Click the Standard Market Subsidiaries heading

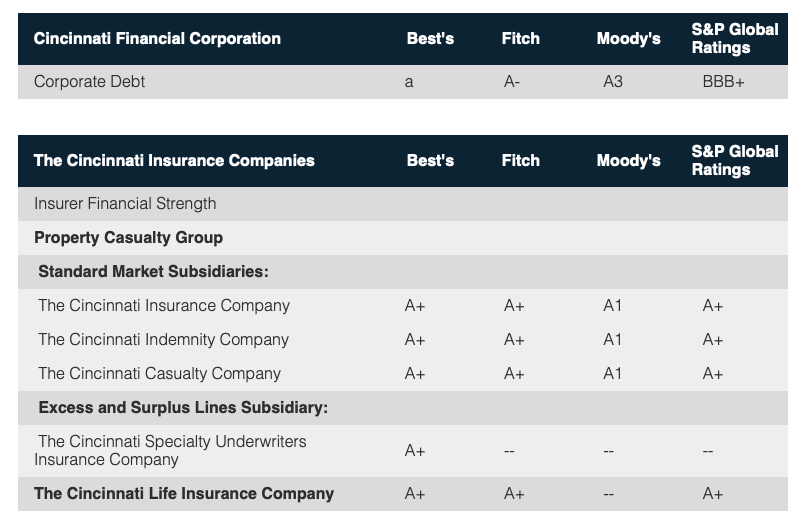[x=153, y=271]
